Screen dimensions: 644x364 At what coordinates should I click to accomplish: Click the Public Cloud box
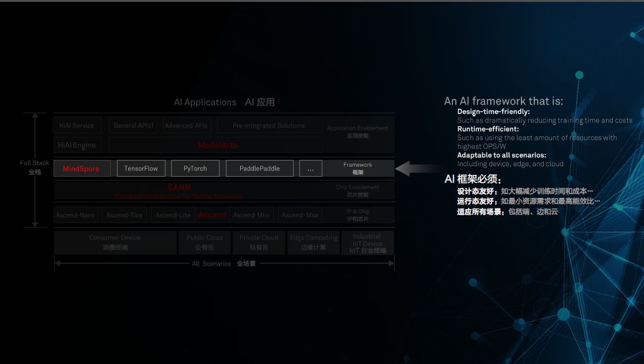point(205,243)
